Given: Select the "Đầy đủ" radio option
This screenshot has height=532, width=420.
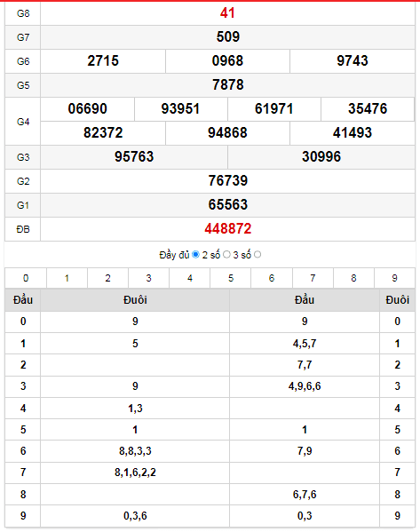Looking at the screenshot, I should coord(195,255).
